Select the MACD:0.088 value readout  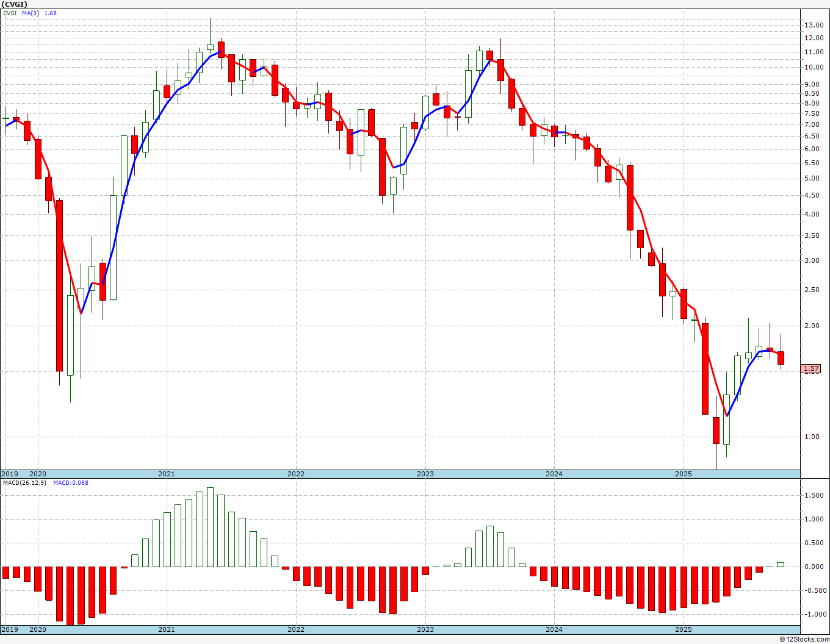pos(70,483)
